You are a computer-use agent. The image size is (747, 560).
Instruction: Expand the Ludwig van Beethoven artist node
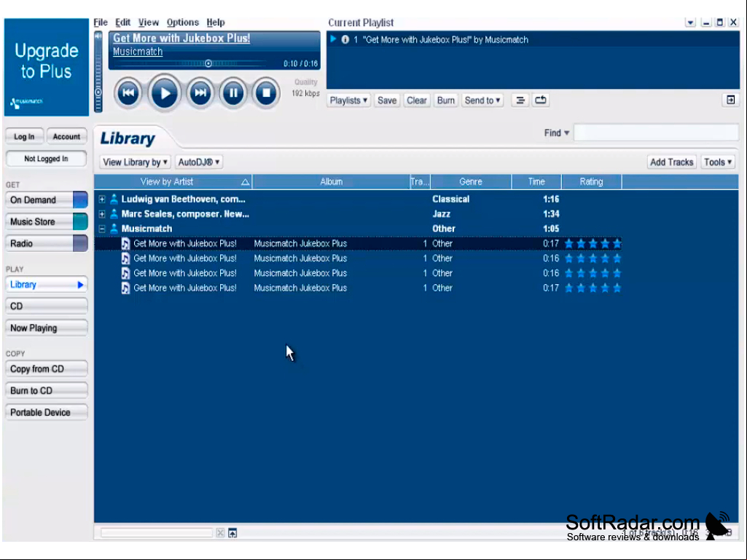coord(102,200)
